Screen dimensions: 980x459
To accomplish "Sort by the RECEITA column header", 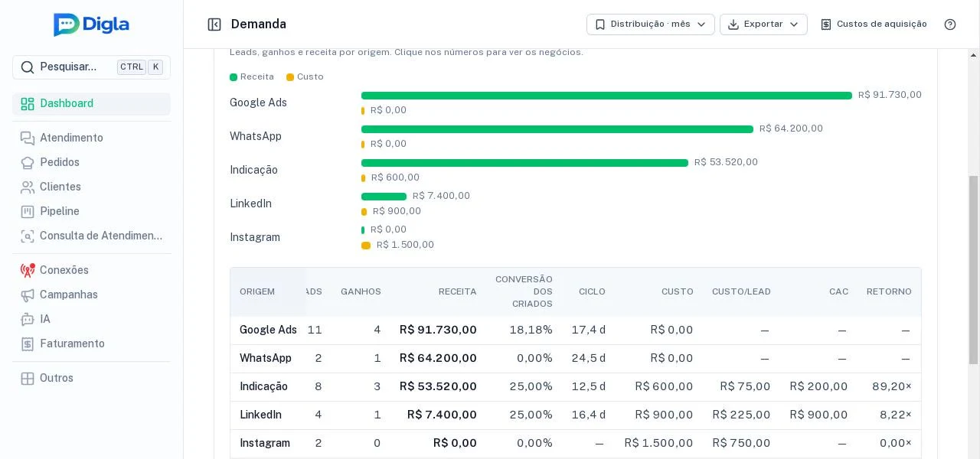I will pyautogui.click(x=457, y=291).
